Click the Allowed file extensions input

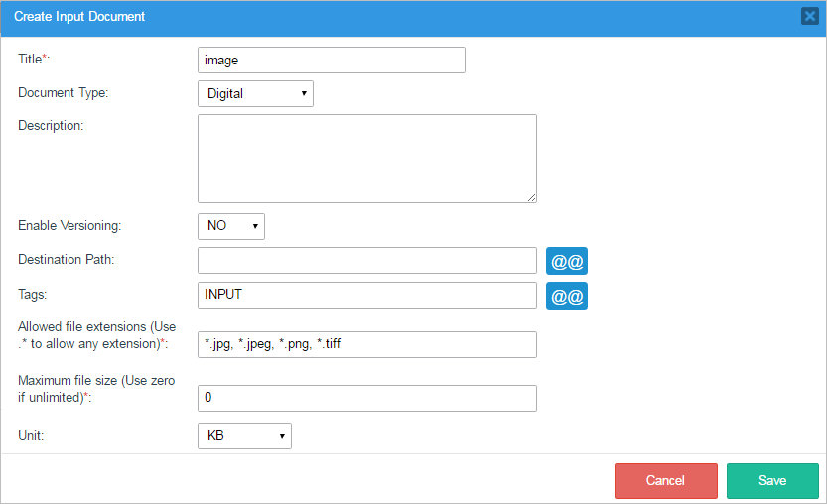tap(366, 344)
